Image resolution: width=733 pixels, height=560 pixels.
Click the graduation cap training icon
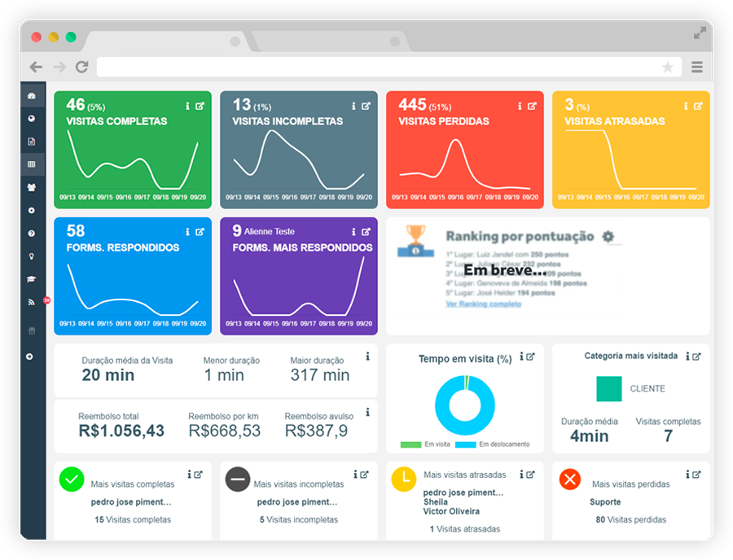click(32, 278)
